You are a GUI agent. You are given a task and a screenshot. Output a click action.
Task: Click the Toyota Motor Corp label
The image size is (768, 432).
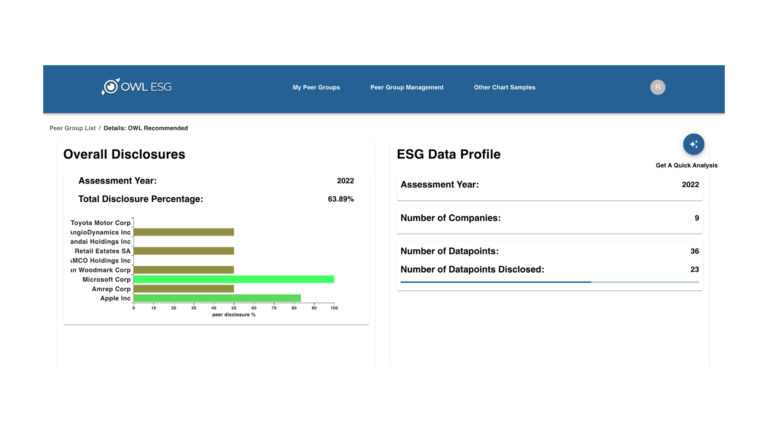coord(101,222)
